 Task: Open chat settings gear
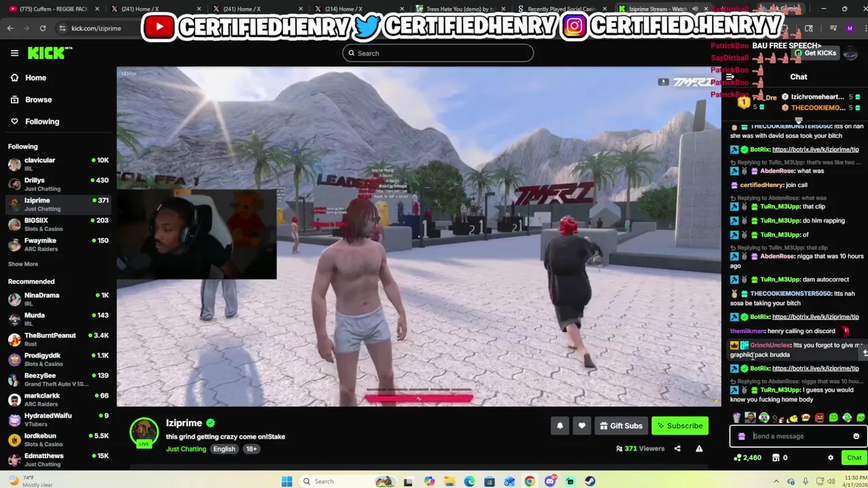[830, 457]
